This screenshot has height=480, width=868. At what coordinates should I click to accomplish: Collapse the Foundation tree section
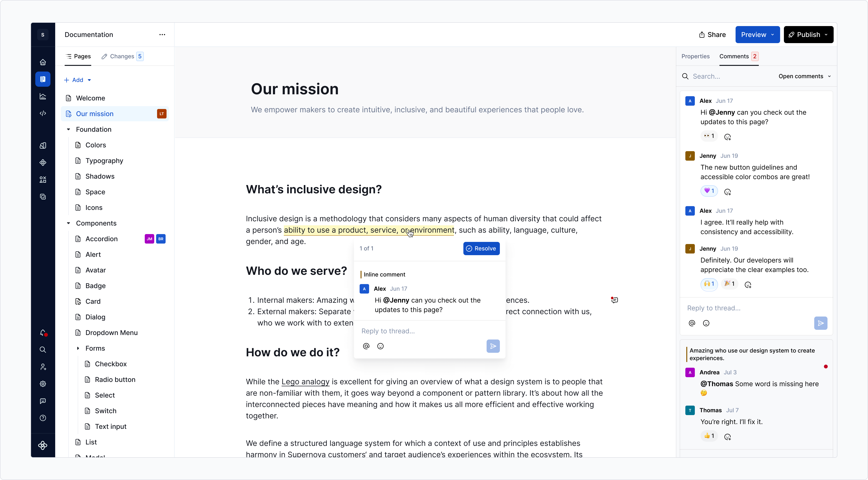click(68, 129)
